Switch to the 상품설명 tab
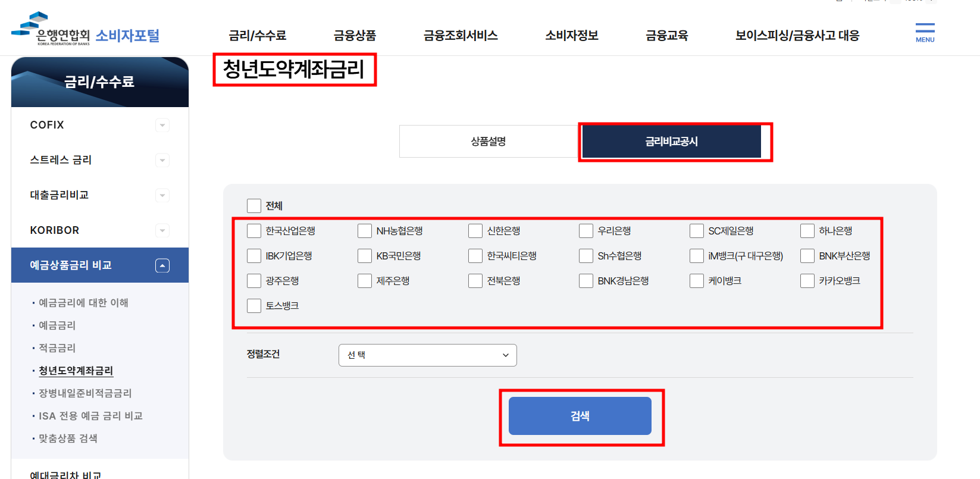The height and width of the screenshot is (479, 980). pyautogui.click(x=489, y=142)
